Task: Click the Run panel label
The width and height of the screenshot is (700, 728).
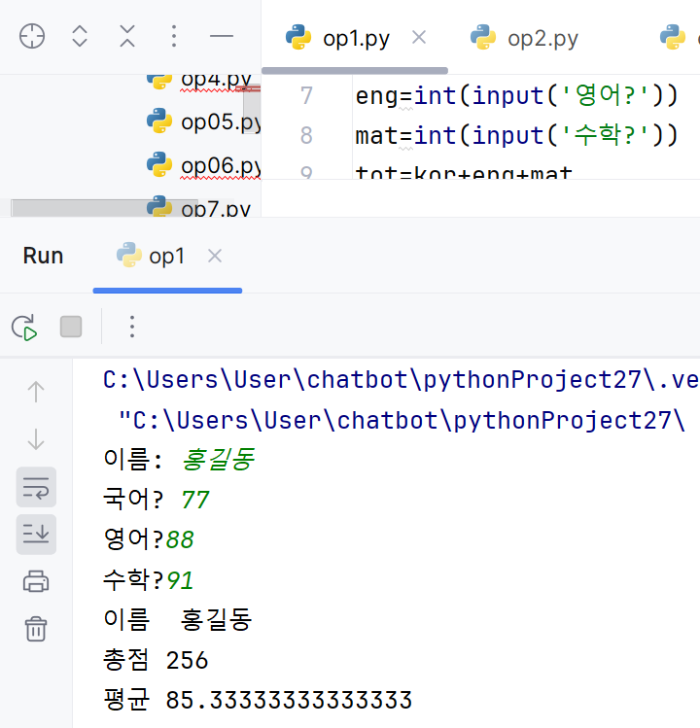Action: (x=43, y=256)
